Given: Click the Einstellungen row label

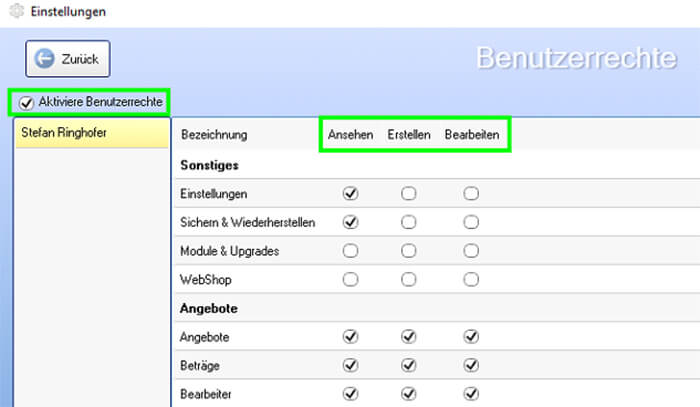Looking at the screenshot, I should coord(213,194).
